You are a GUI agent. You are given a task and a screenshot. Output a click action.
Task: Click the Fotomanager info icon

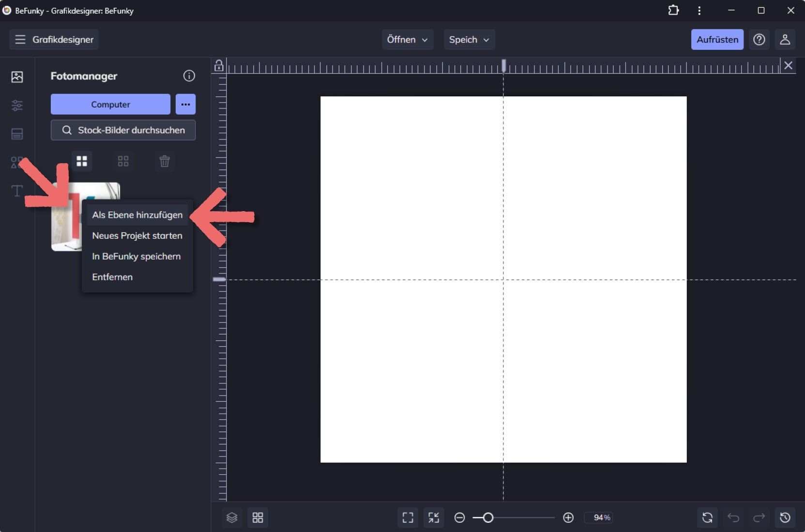click(x=189, y=76)
